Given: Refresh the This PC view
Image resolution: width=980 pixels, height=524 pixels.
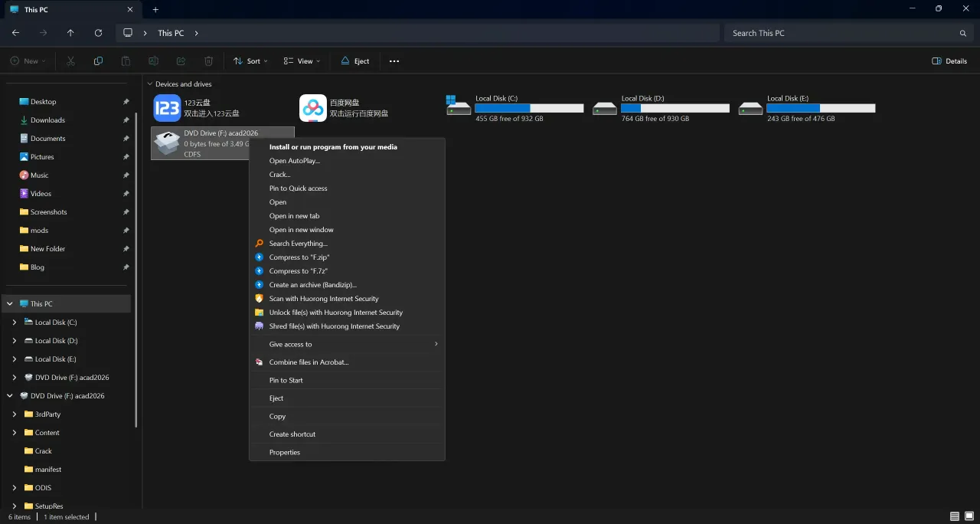Looking at the screenshot, I should tap(98, 33).
